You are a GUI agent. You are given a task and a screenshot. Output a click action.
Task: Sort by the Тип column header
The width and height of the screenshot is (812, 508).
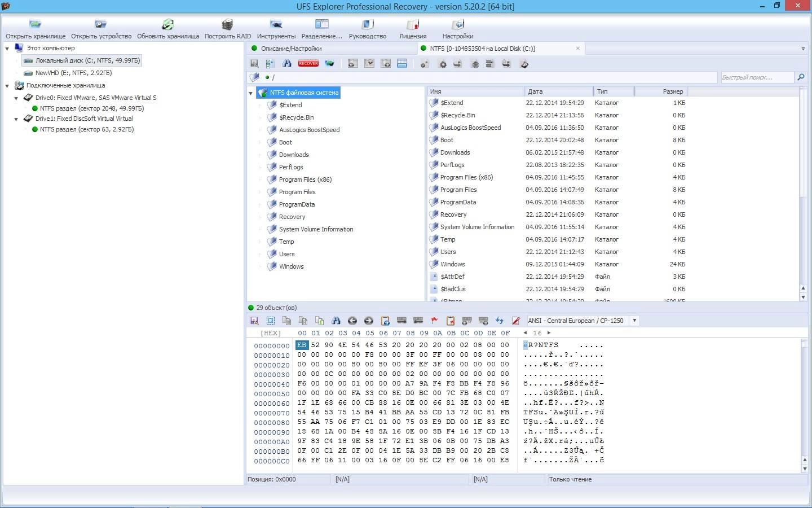pyautogui.click(x=614, y=91)
